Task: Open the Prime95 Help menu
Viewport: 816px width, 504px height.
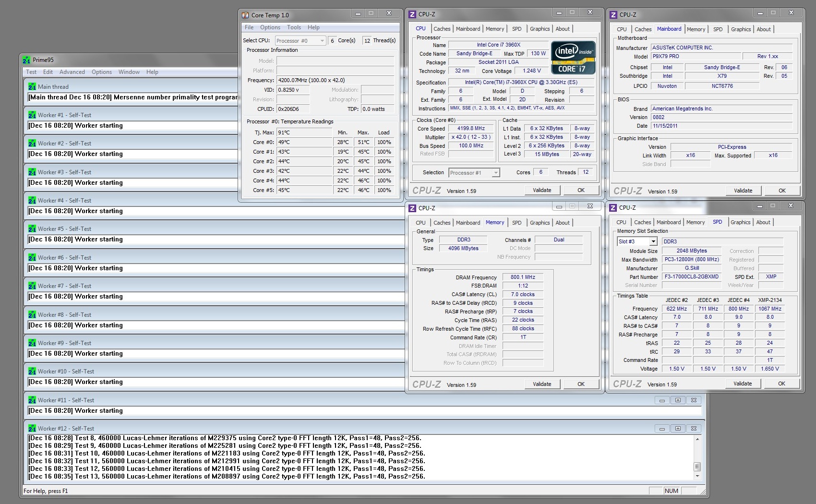Action: (x=152, y=72)
